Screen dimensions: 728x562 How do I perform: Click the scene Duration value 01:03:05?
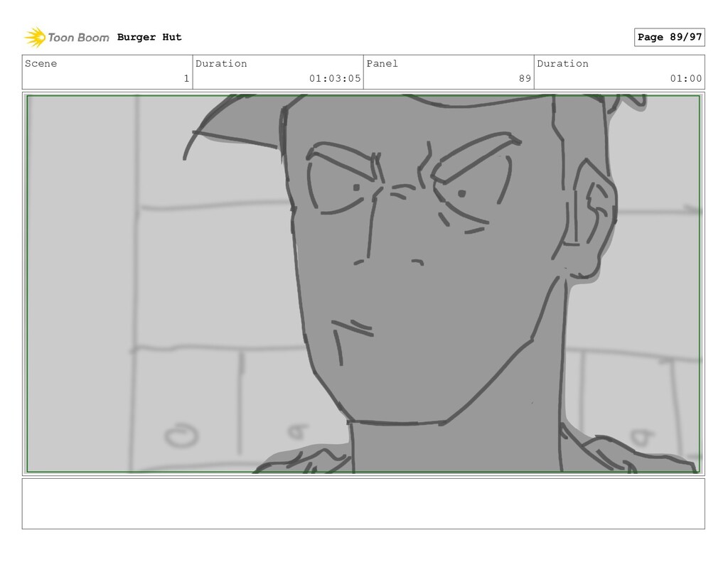(x=335, y=78)
